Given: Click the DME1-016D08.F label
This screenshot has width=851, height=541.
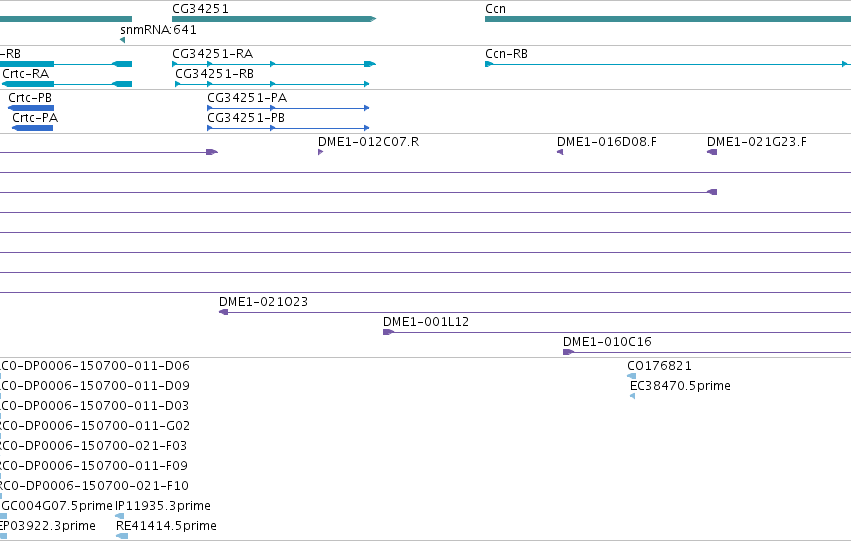Looking at the screenshot, I should click(607, 142).
